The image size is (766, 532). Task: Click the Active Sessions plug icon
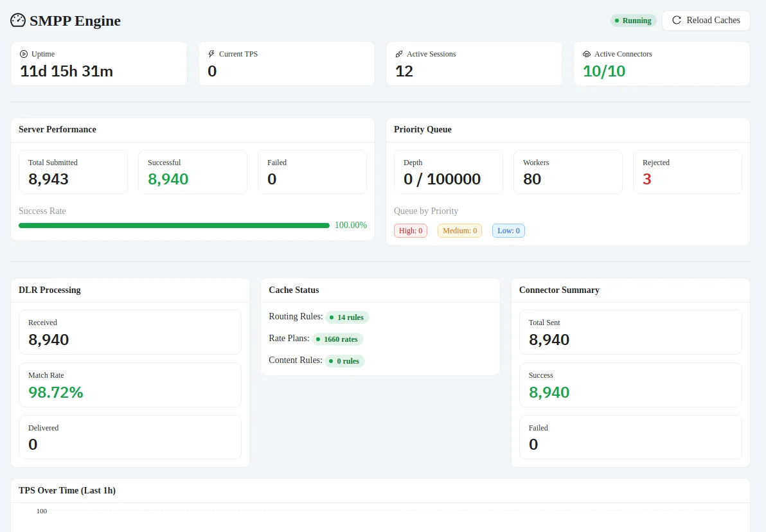pyautogui.click(x=399, y=54)
